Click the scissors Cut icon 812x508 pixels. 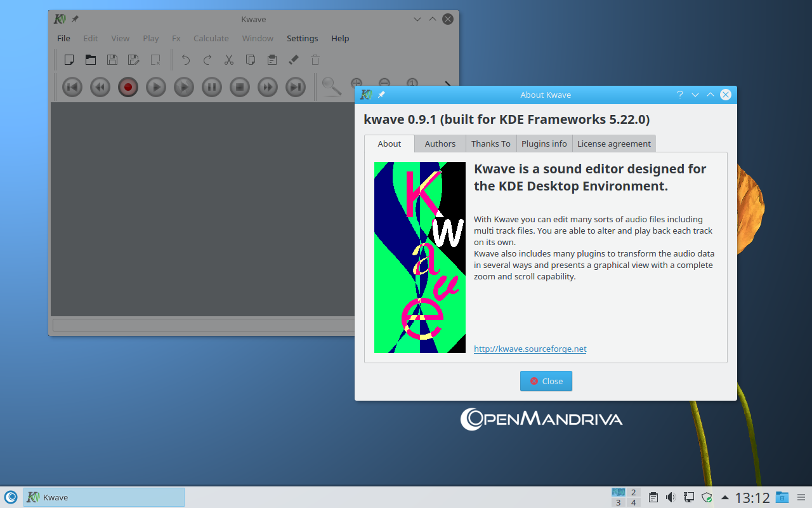[229, 60]
